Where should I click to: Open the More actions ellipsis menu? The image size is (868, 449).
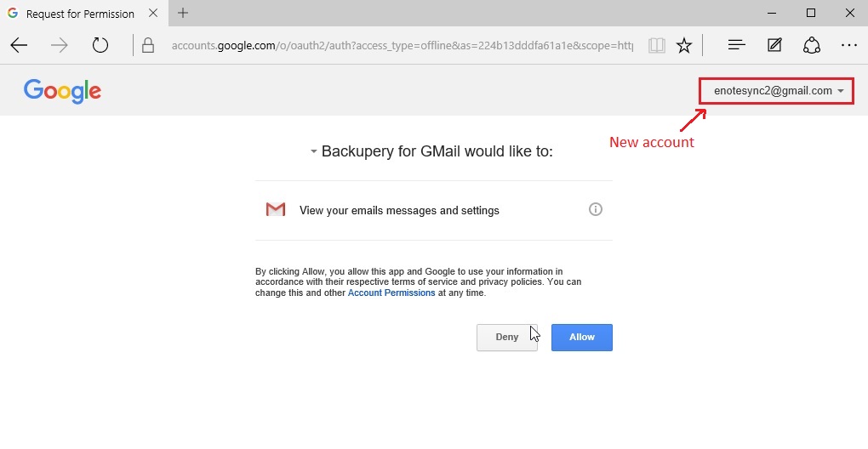point(848,45)
